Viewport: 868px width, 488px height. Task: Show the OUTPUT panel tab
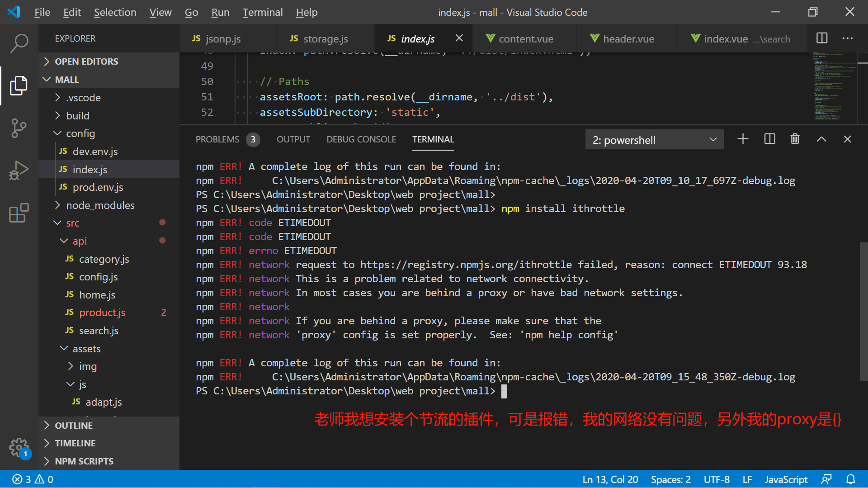[293, 139]
